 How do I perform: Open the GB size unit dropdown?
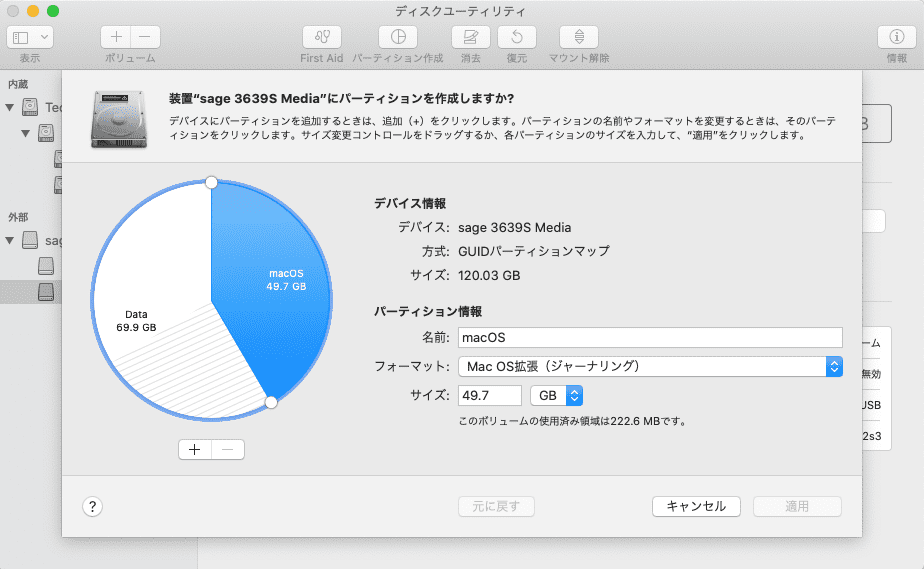click(556, 395)
